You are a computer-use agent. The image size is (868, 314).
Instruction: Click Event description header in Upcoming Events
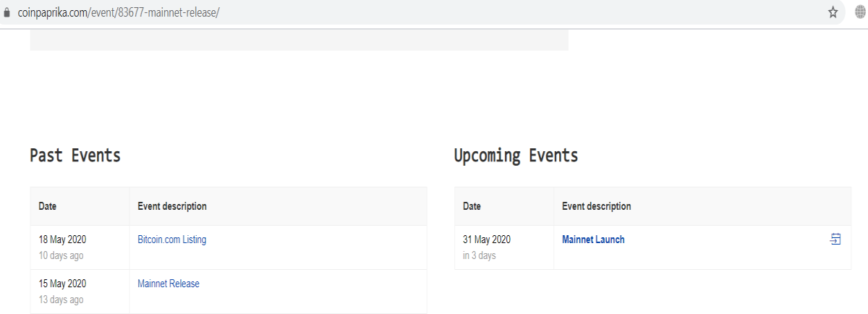[x=597, y=206]
